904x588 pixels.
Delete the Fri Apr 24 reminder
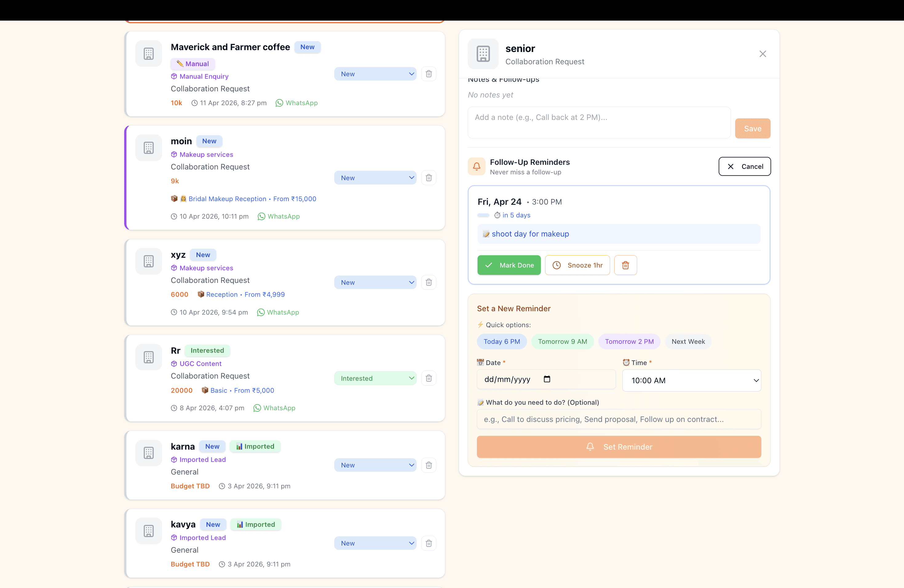tap(625, 265)
